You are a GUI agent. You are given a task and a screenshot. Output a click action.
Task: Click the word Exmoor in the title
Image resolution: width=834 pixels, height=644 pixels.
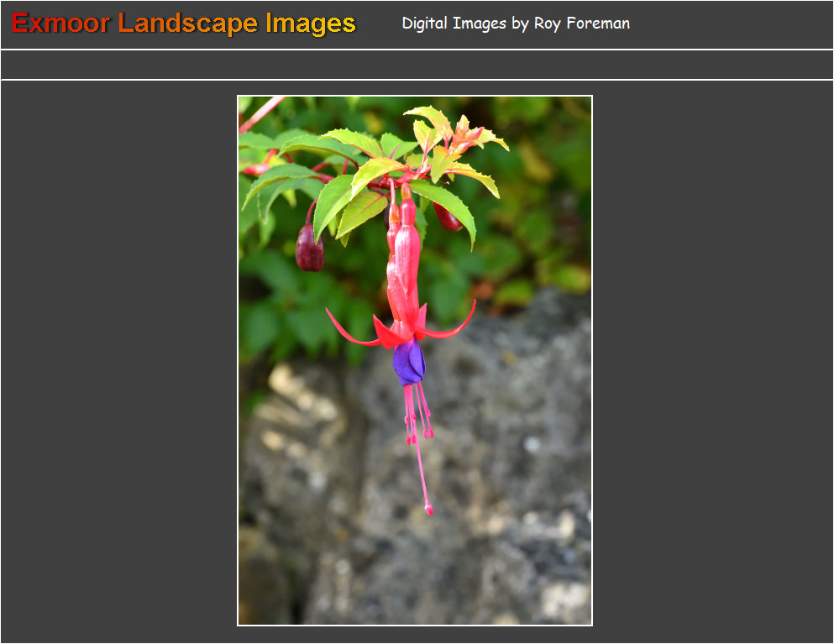pyautogui.click(x=60, y=24)
